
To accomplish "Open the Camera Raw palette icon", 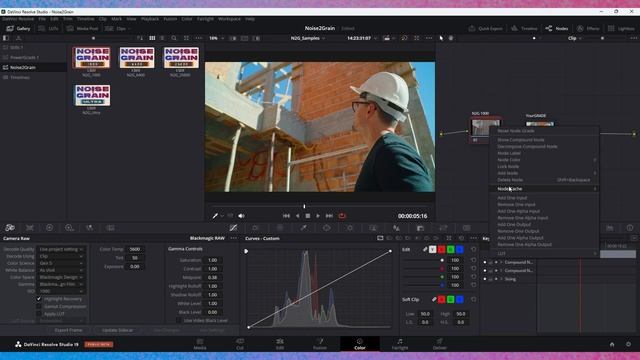I will 10,228.
